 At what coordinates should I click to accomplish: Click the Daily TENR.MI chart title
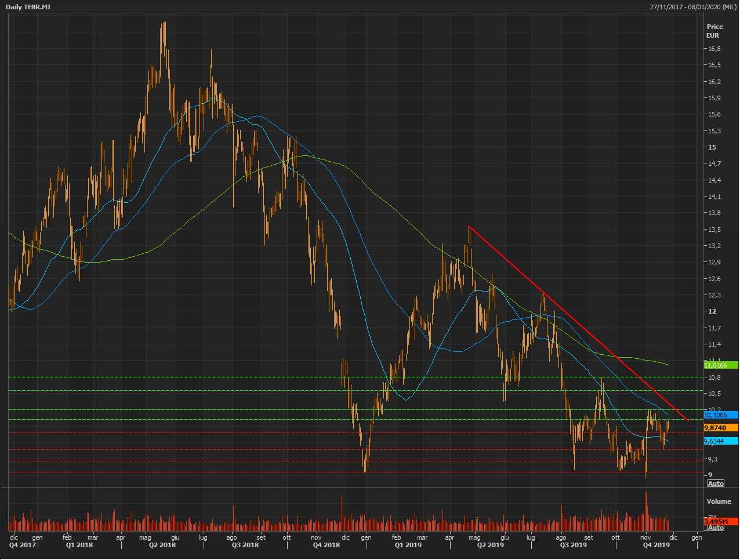pyautogui.click(x=28, y=6)
